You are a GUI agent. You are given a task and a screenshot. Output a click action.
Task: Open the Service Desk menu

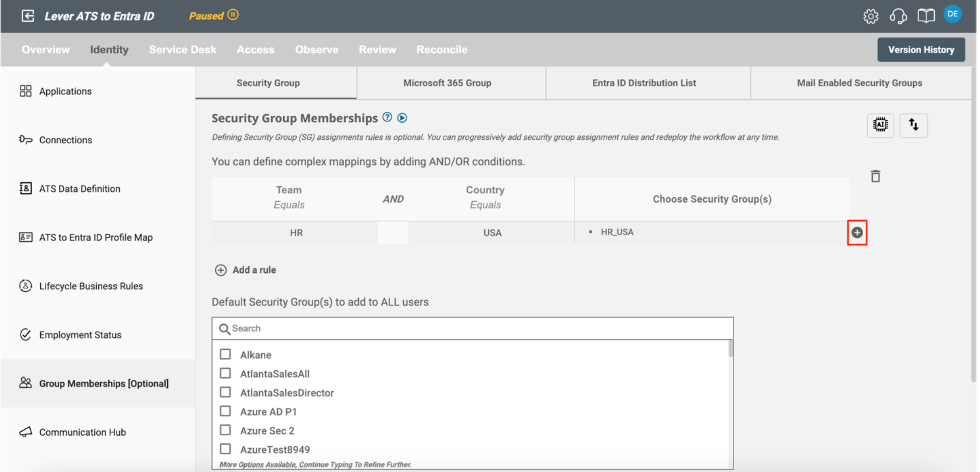click(x=182, y=50)
